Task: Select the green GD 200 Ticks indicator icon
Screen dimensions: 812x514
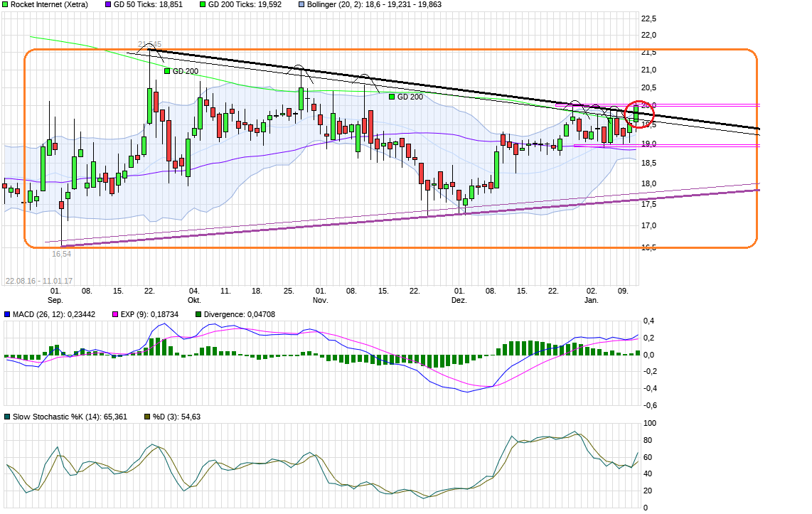Action: coord(203,5)
